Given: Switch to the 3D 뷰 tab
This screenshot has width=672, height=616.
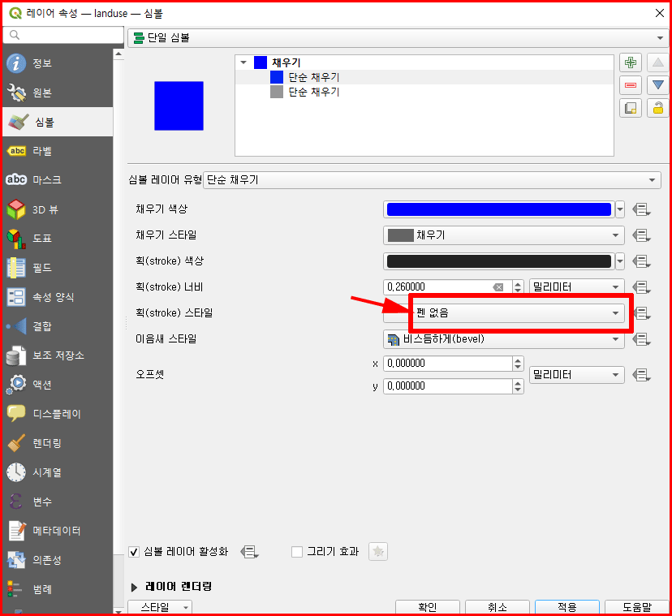Looking at the screenshot, I should (58, 209).
